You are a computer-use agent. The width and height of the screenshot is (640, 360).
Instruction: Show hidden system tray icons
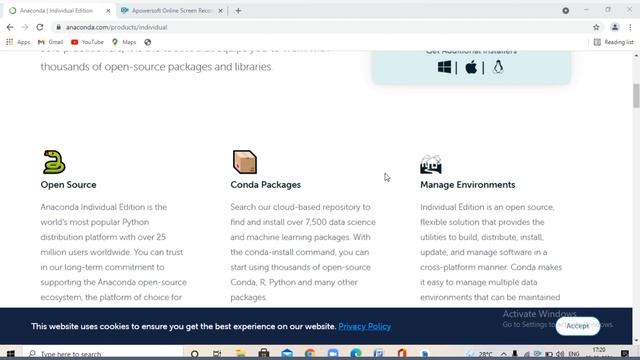click(504, 354)
